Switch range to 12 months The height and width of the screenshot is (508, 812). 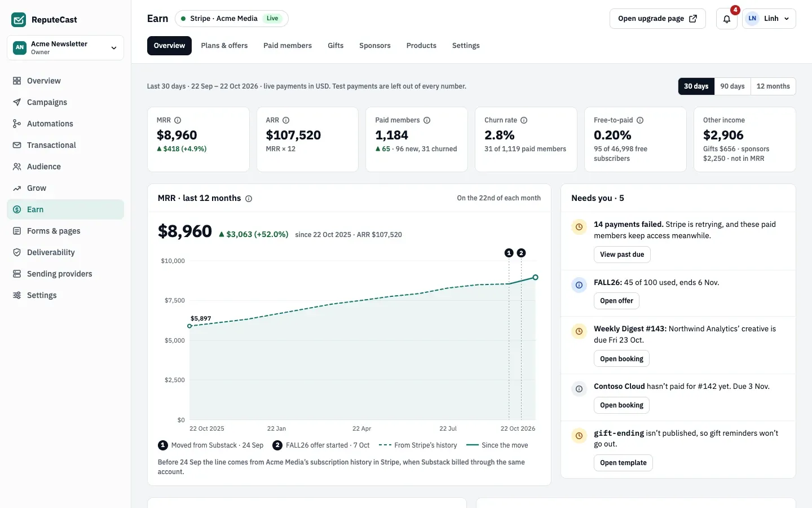click(773, 86)
